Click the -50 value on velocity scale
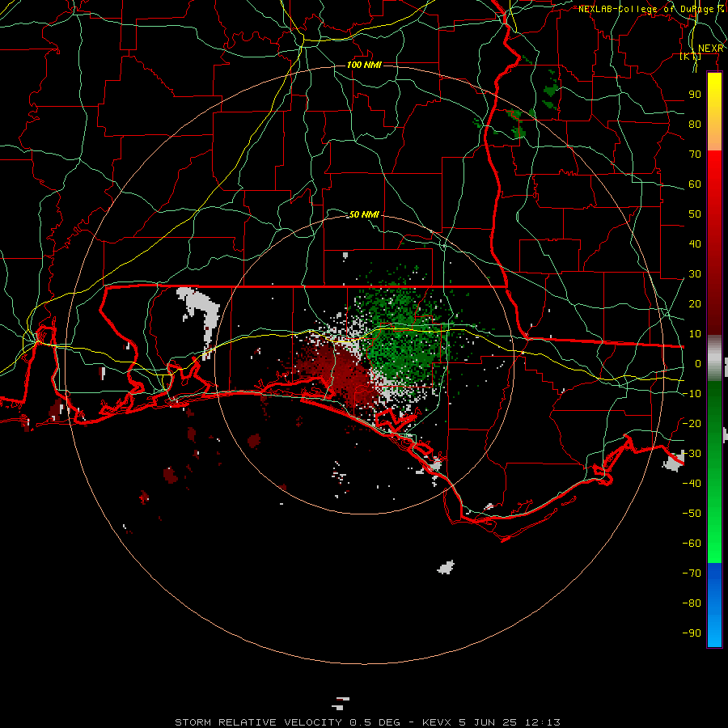The image size is (728, 728). pyautogui.click(x=692, y=514)
